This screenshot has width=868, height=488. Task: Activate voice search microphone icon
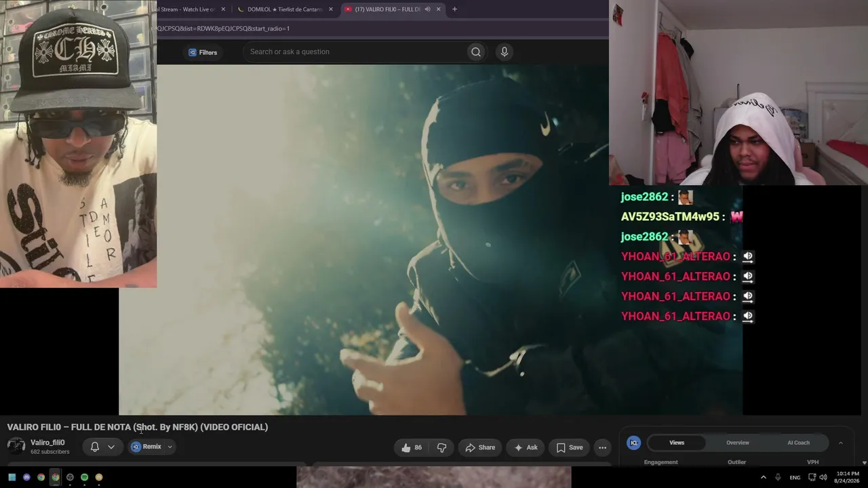click(x=504, y=52)
